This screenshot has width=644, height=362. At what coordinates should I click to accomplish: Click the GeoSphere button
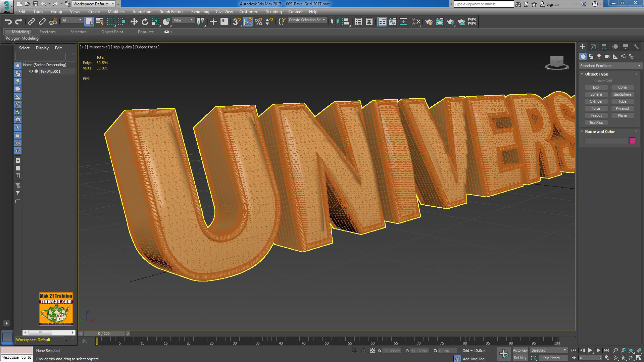point(622,94)
